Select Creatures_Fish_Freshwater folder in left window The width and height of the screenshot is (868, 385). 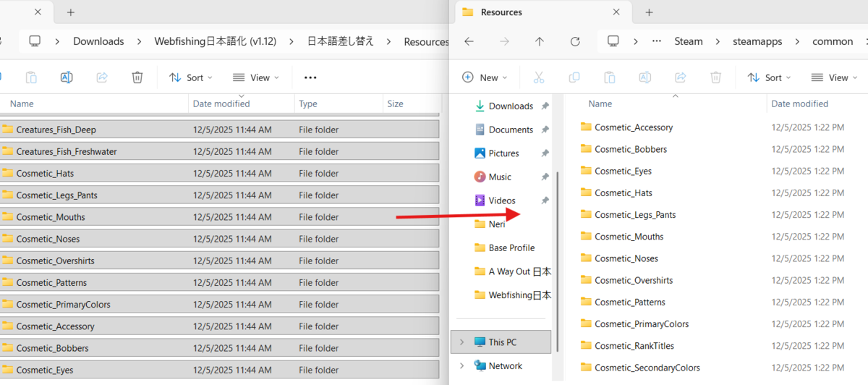pos(220,151)
